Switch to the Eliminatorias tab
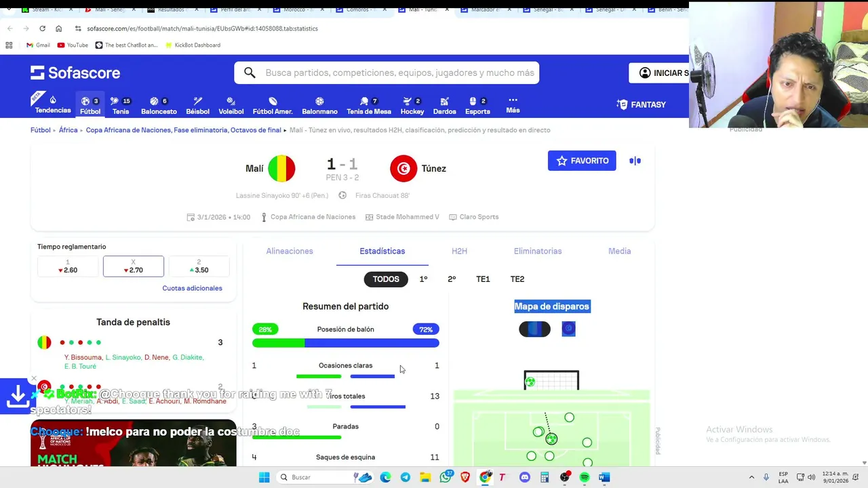Screen dimensions: 868x488 click(x=538, y=251)
